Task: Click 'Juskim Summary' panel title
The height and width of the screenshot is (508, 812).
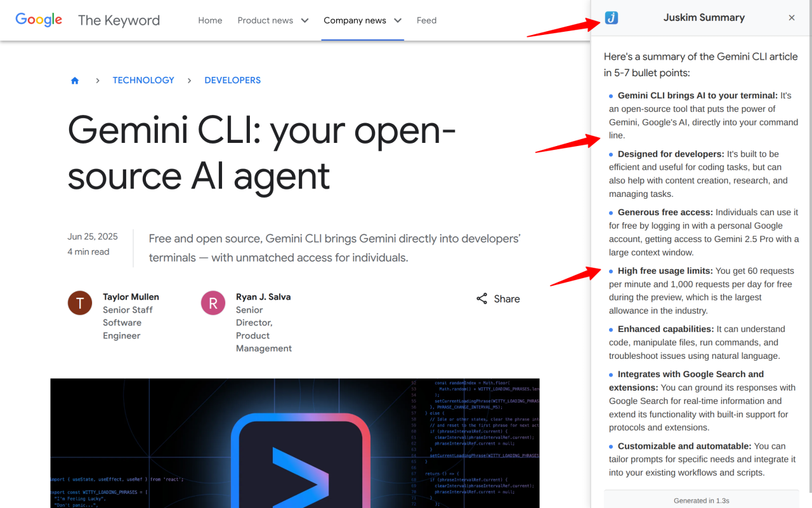Action: pos(704,18)
